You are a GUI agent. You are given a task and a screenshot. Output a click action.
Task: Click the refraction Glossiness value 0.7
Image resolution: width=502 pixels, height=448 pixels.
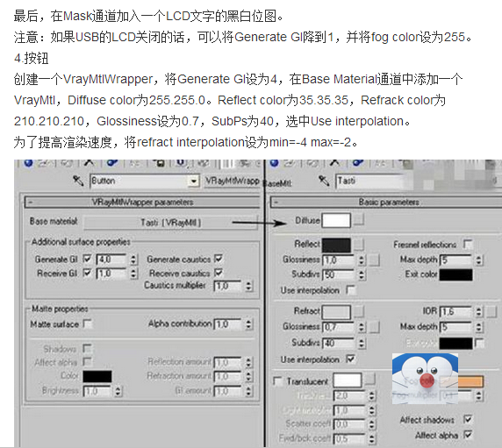coord(339,327)
